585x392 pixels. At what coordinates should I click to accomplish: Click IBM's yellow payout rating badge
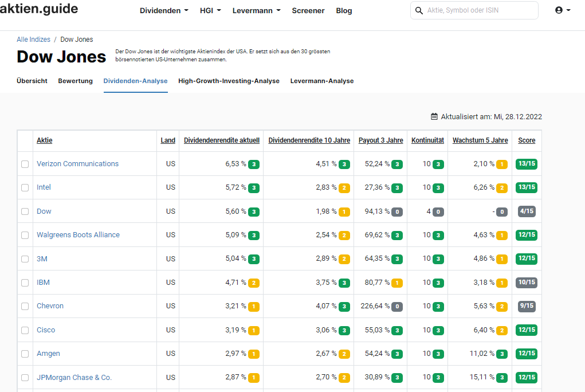coord(397,283)
